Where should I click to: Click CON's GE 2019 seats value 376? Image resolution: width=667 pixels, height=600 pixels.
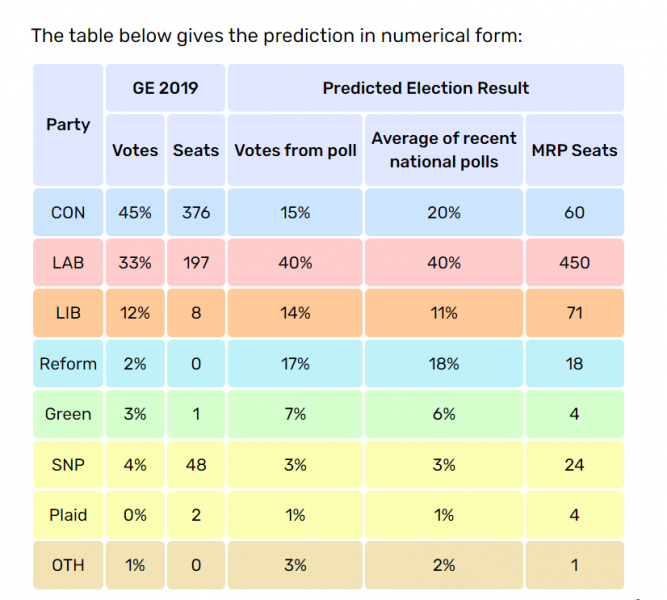click(x=196, y=213)
